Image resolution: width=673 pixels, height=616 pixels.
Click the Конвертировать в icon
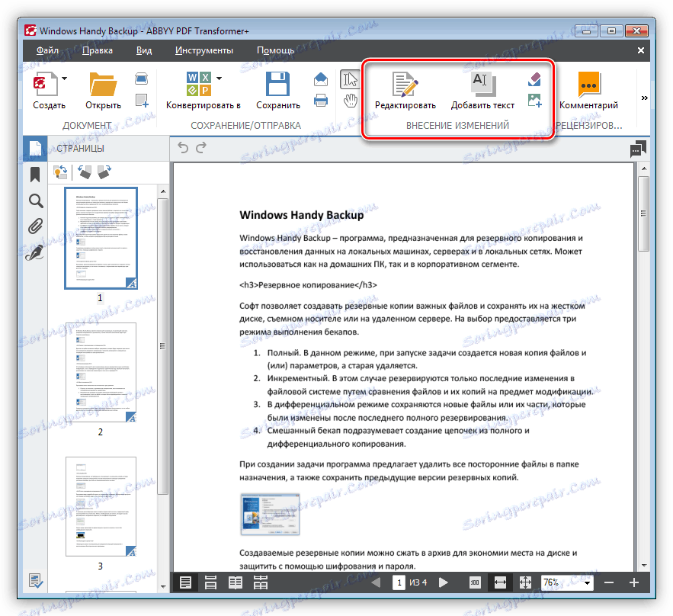(x=199, y=84)
